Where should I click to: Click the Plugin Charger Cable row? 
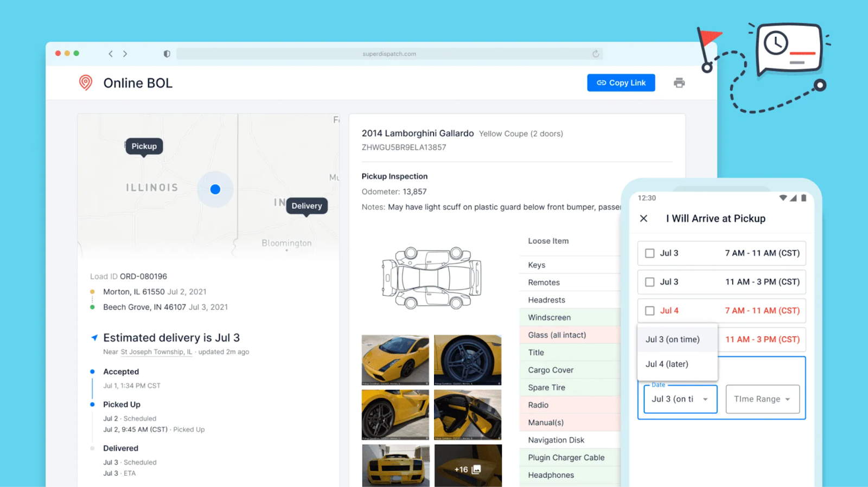(570, 458)
